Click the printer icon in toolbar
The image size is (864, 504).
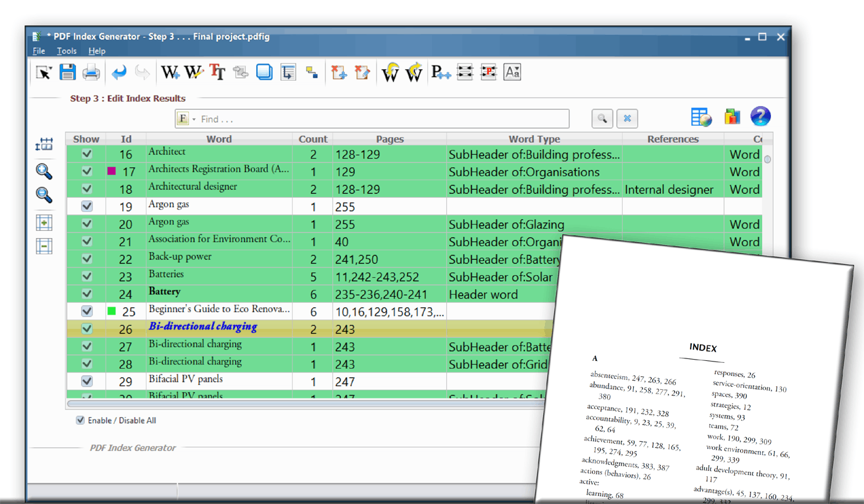[x=91, y=73]
